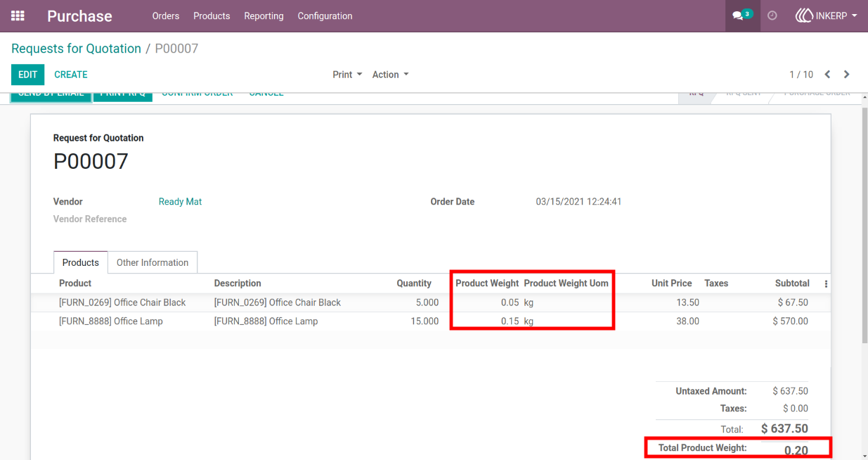Select the Office Chair Black product cell
Viewport: 868px width, 460px height.
click(122, 302)
